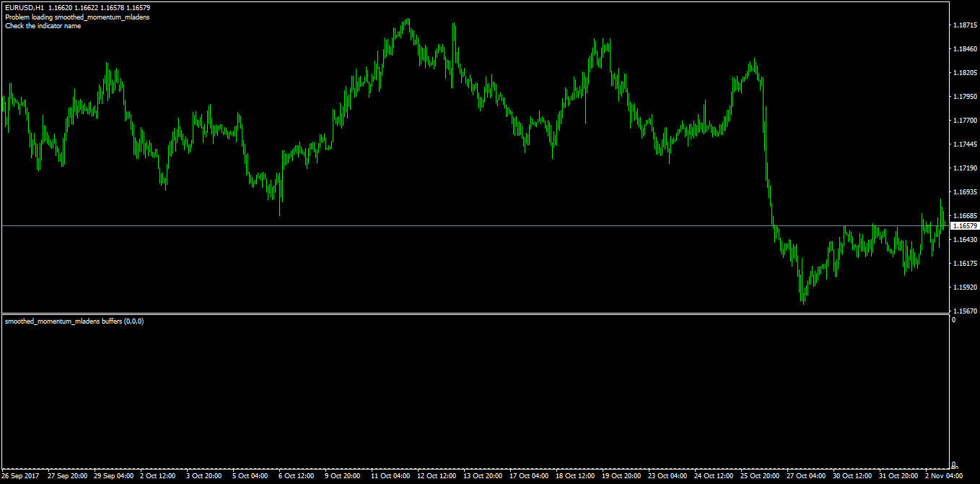
Task: Click the 2 Oct 12:00 time label
Action: click(x=158, y=476)
